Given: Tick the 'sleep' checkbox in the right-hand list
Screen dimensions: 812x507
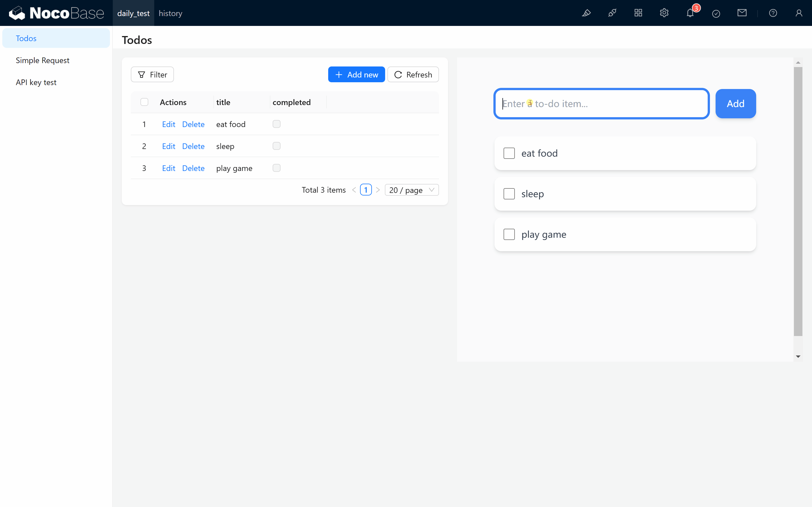Looking at the screenshot, I should point(509,194).
